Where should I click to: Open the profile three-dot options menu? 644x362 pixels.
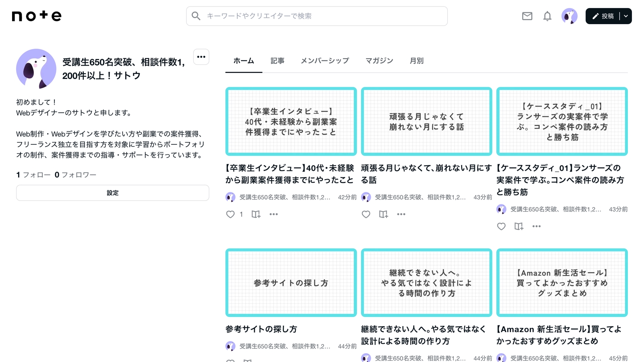pos(201,57)
